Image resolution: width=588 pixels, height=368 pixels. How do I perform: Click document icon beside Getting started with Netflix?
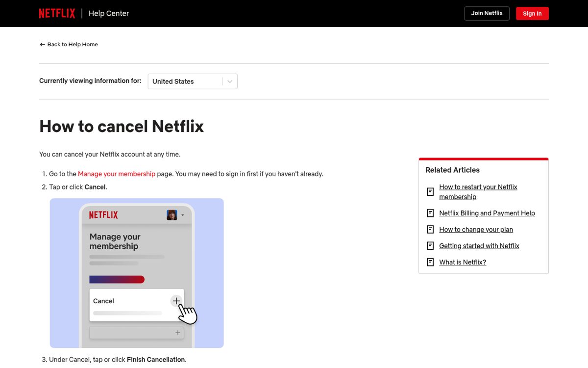(430, 246)
